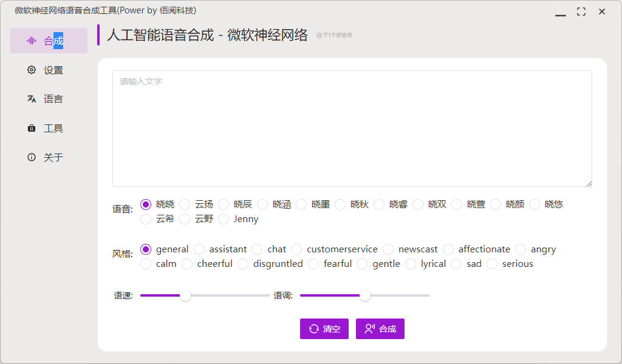Click inside the 请输入文字 text area

[x=352, y=129]
